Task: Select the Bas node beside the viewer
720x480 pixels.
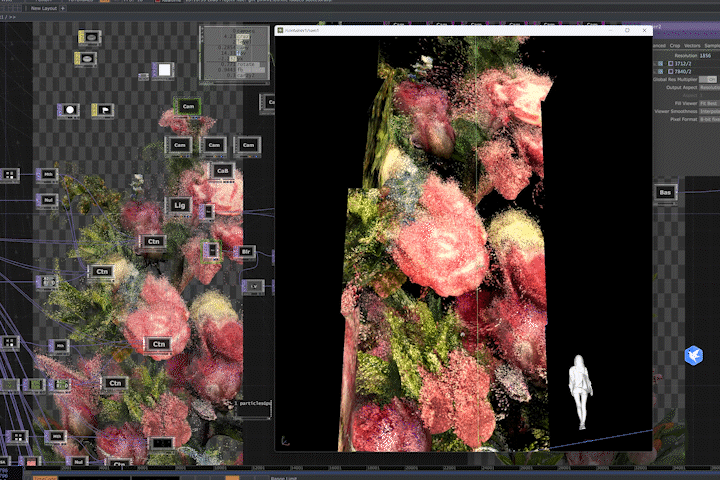Action: [x=665, y=192]
